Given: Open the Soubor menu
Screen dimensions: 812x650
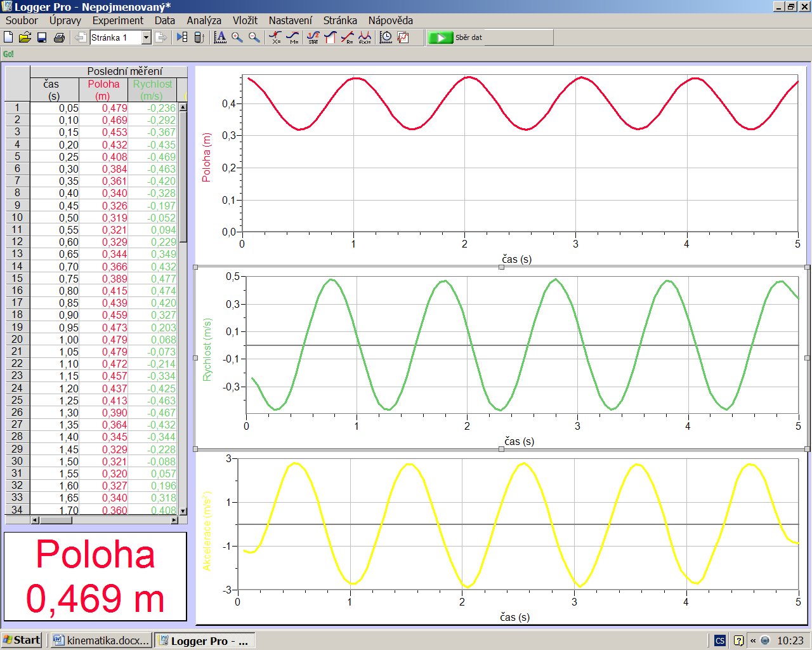Looking at the screenshot, I should coord(22,20).
